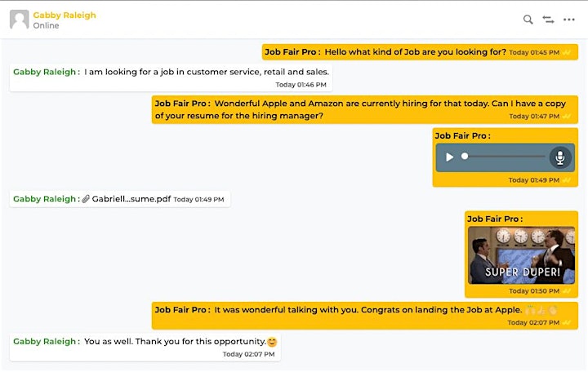The width and height of the screenshot is (588, 372).
Task: Select the 'Congrats on landing the Job' message
Action: 365,316
